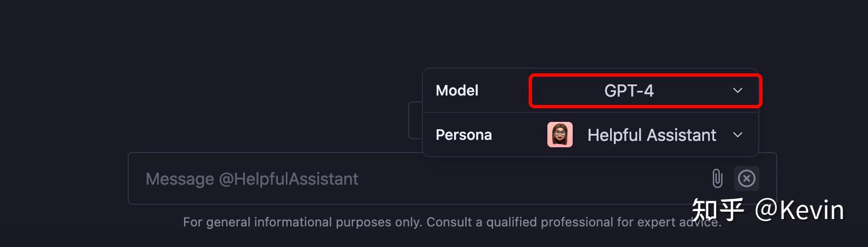This screenshot has height=247, width=868.
Task: Attach a file using the paperclip icon
Action: coord(717,178)
